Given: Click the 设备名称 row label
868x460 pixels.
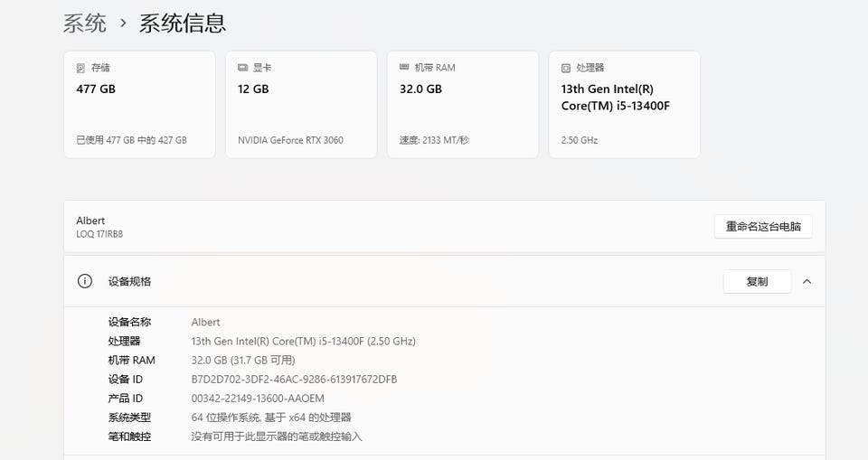Looking at the screenshot, I should coord(129,322).
